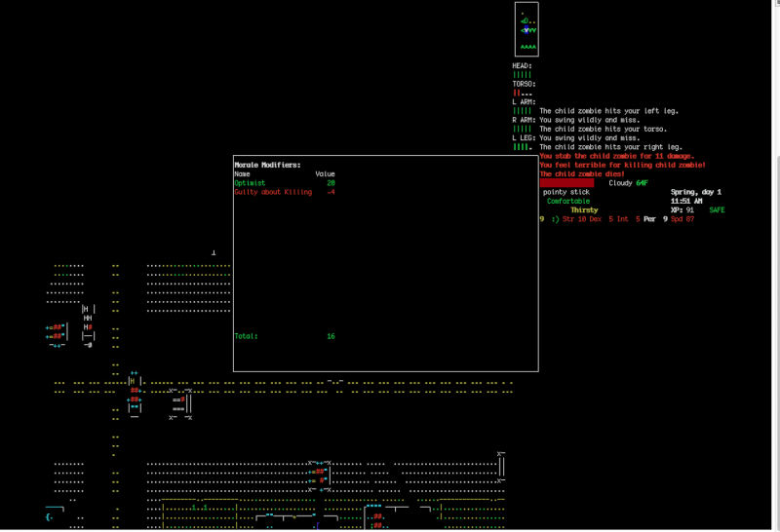Click the 'R ARM:' body part label
Screen dimensions: 780x532
click(x=524, y=120)
